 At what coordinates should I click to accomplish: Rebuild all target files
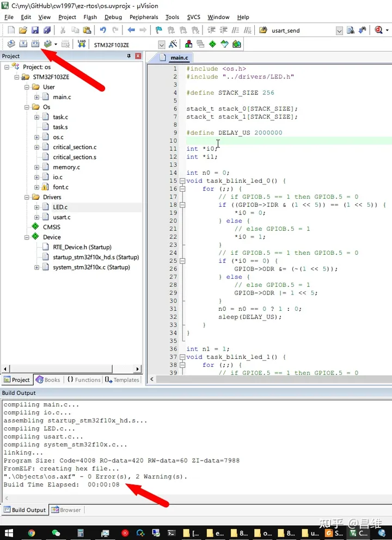(x=35, y=44)
